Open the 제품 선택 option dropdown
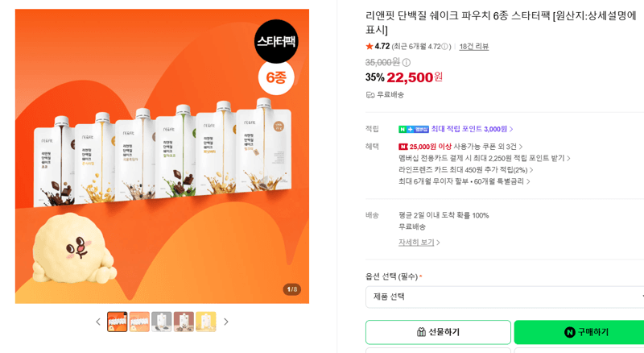644x353 pixels. pos(505,297)
